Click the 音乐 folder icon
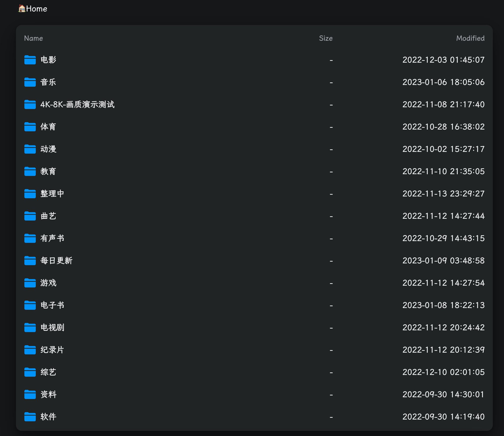Image resolution: width=504 pixels, height=436 pixels. click(x=30, y=82)
